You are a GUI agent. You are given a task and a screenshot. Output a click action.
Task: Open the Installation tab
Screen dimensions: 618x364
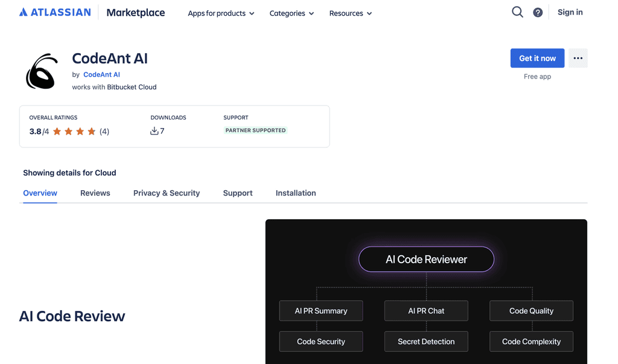click(295, 193)
